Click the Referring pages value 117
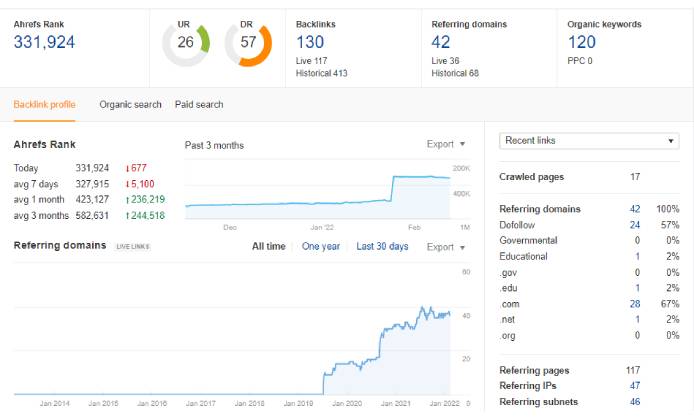Screen dimensions: 694x418 [633, 370]
